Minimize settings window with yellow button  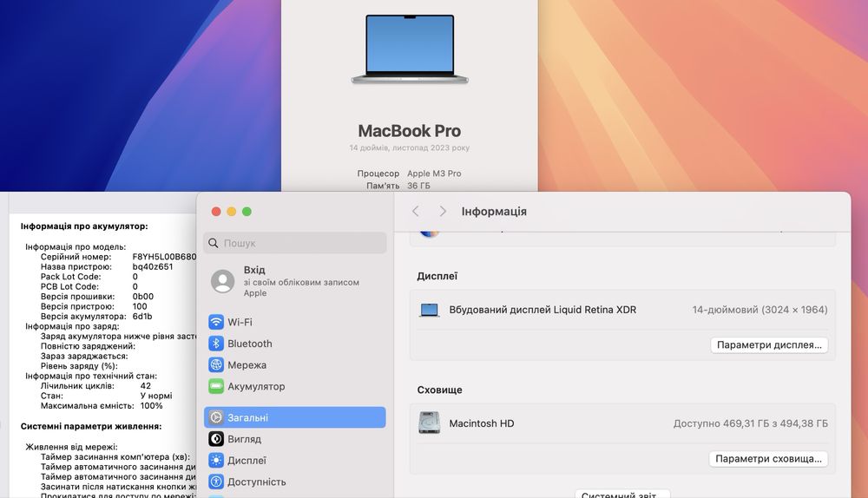232,212
